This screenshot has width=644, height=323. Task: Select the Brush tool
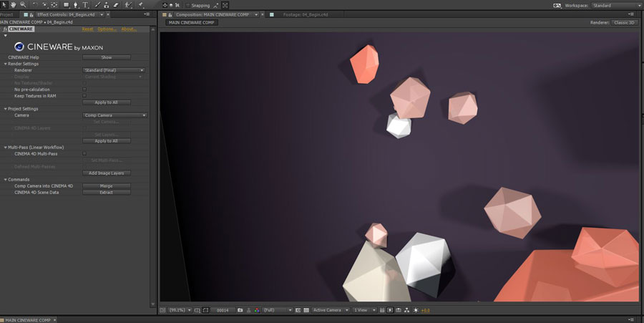(97, 5)
